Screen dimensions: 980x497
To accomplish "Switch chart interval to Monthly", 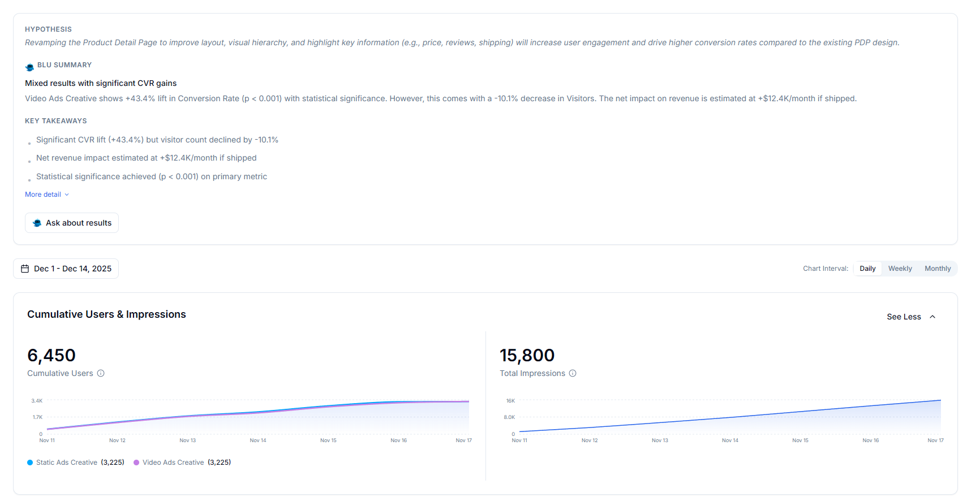I will click(938, 269).
